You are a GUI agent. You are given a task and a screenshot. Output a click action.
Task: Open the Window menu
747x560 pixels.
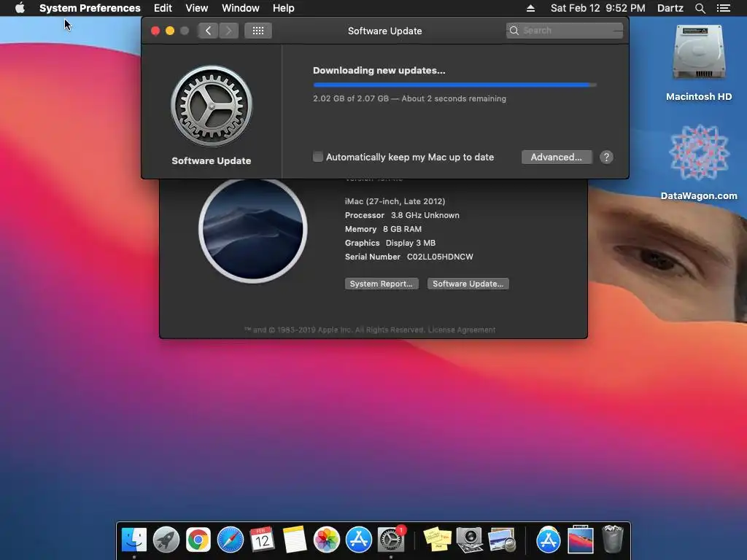(x=241, y=8)
